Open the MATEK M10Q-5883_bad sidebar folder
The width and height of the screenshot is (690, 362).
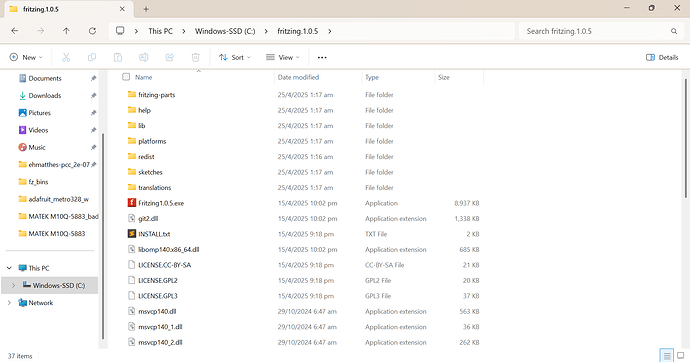pyautogui.click(x=59, y=216)
